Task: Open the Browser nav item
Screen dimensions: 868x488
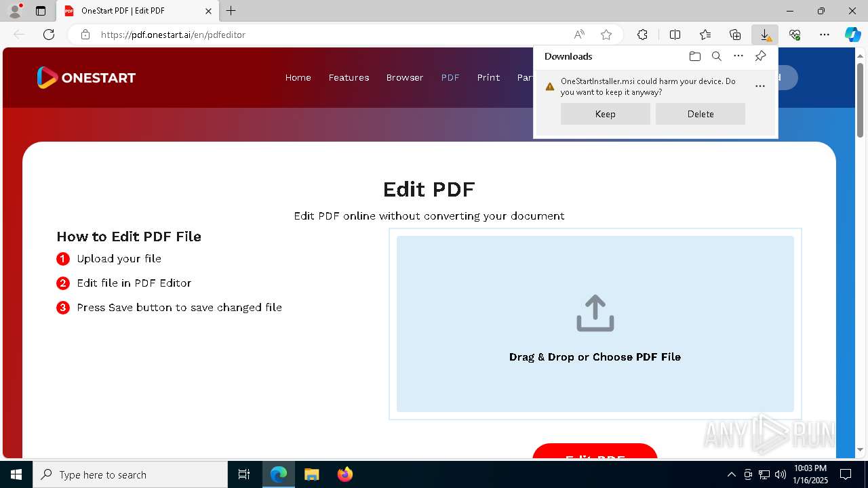Action: pyautogui.click(x=405, y=77)
